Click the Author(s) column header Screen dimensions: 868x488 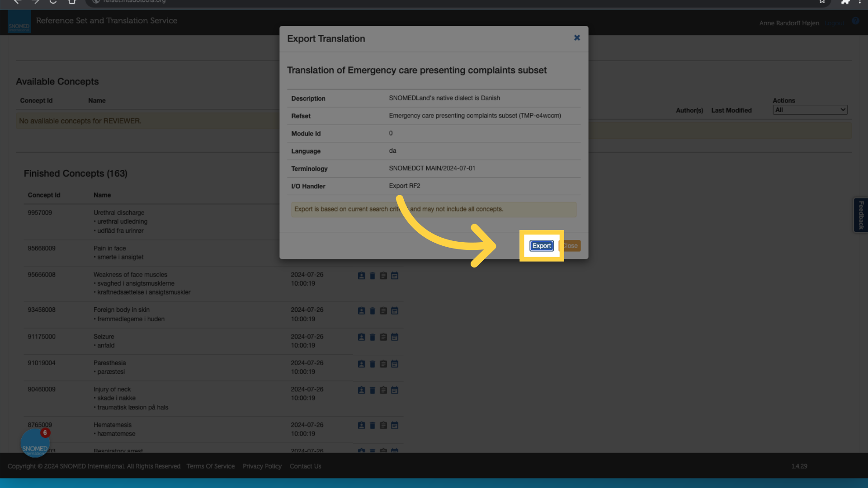point(689,110)
